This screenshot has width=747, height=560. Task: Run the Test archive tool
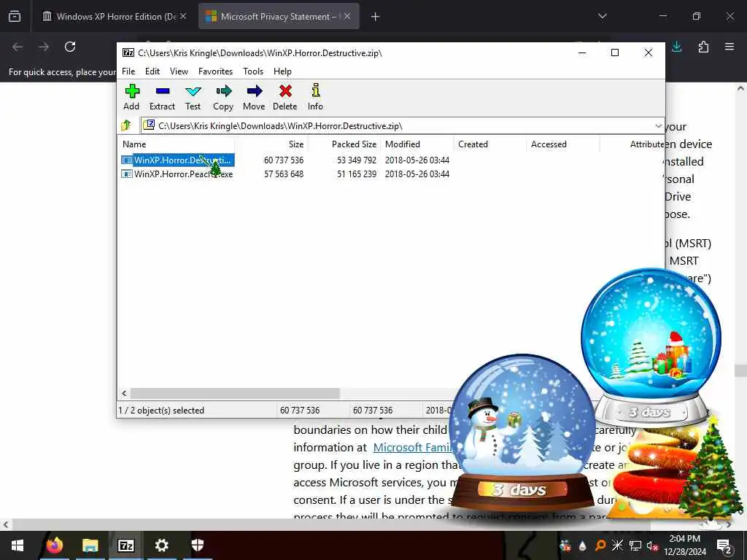193,97
